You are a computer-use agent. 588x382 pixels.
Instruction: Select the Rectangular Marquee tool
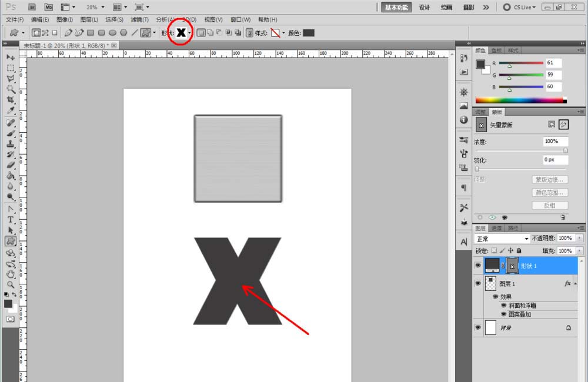tap(11, 68)
